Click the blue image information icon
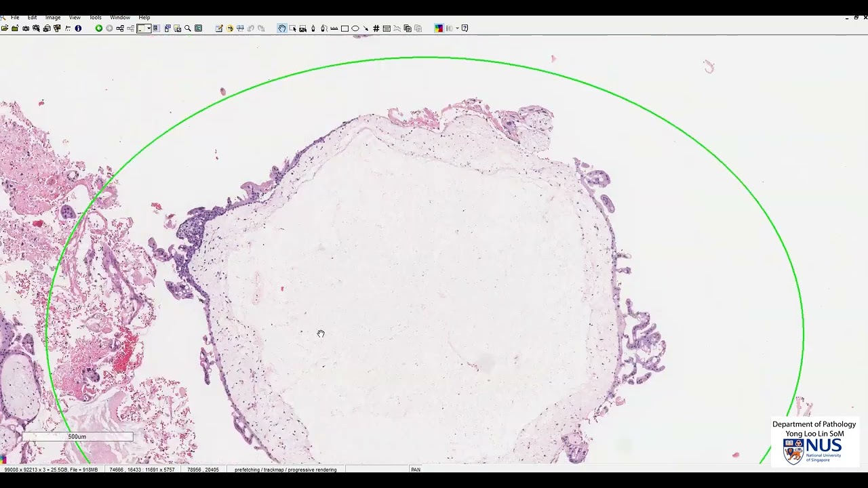 [78, 28]
